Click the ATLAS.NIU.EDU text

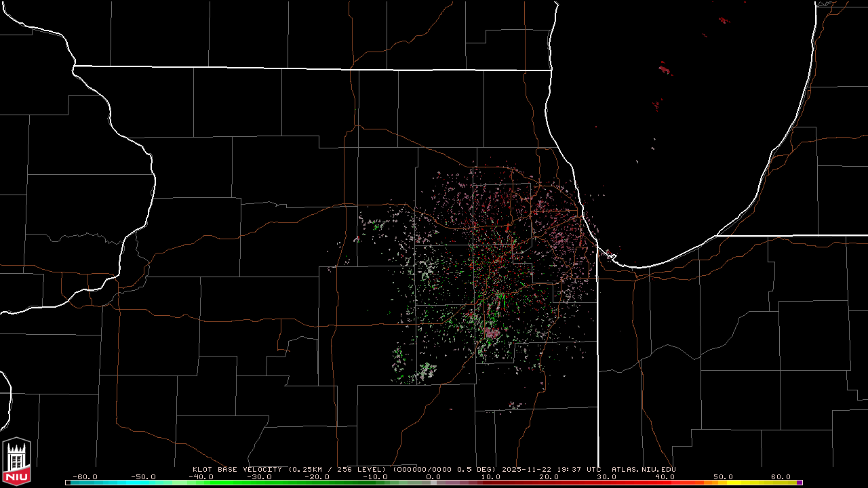point(644,469)
